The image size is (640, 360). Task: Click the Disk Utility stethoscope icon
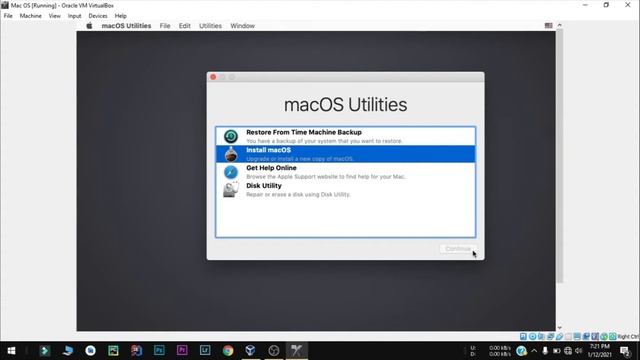pyautogui.click(x=231, y=190)
